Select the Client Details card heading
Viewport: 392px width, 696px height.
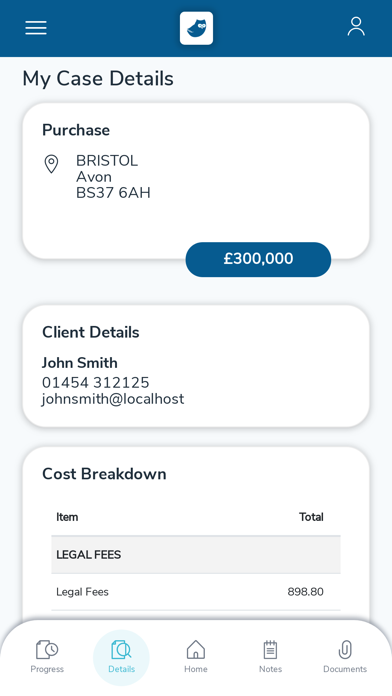(91, 332)
